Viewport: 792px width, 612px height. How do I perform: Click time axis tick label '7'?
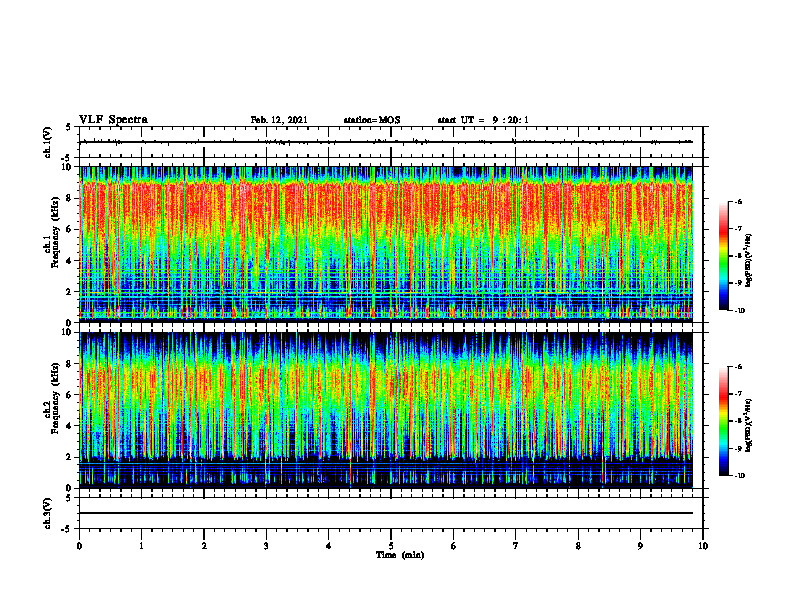pos(516,546)
